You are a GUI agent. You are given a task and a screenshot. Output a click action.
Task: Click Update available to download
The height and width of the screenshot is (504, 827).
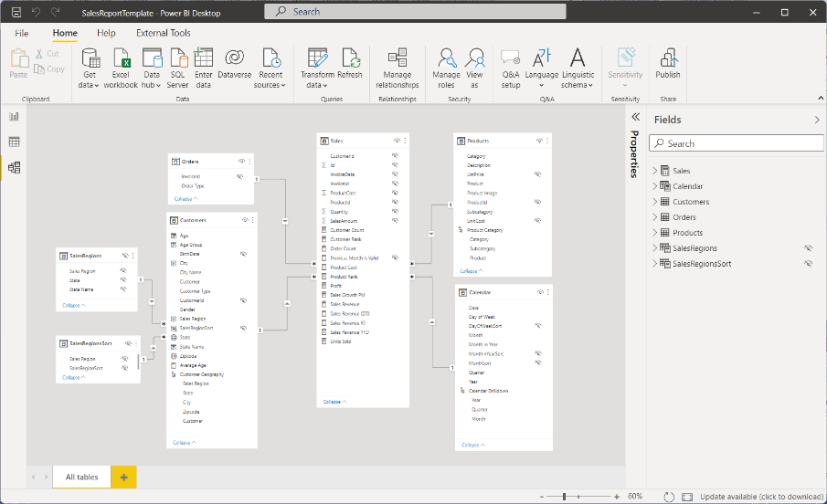pos(761,497)
